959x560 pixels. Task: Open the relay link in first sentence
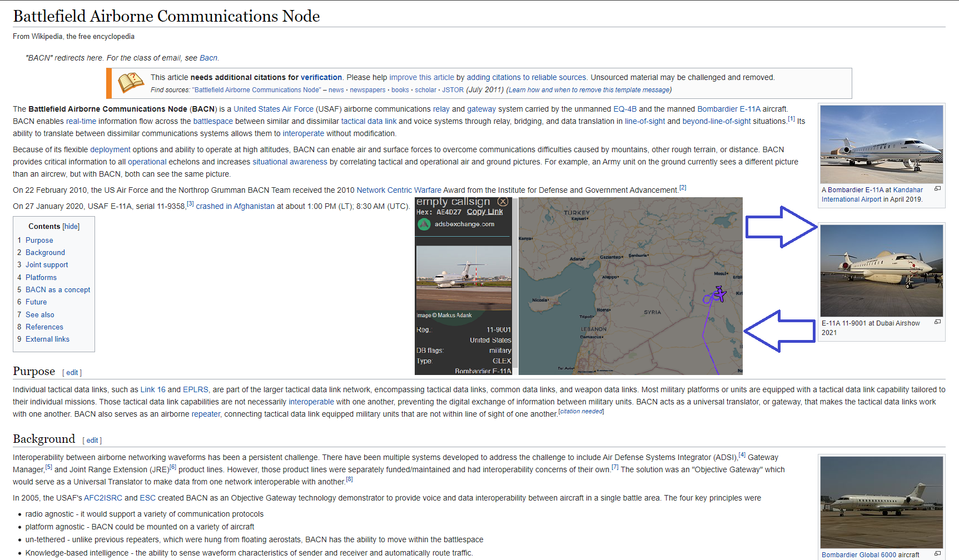(441, 109)
